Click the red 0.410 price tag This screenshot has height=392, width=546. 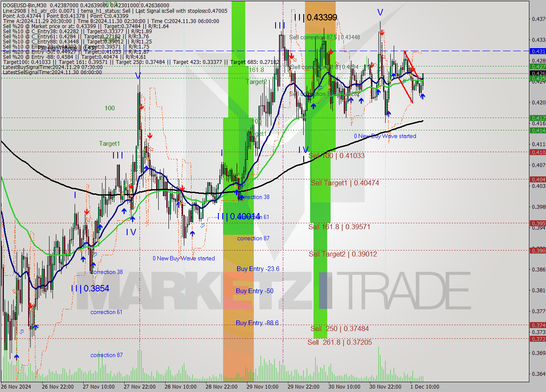pyautogui.click(x=537, y=152)
